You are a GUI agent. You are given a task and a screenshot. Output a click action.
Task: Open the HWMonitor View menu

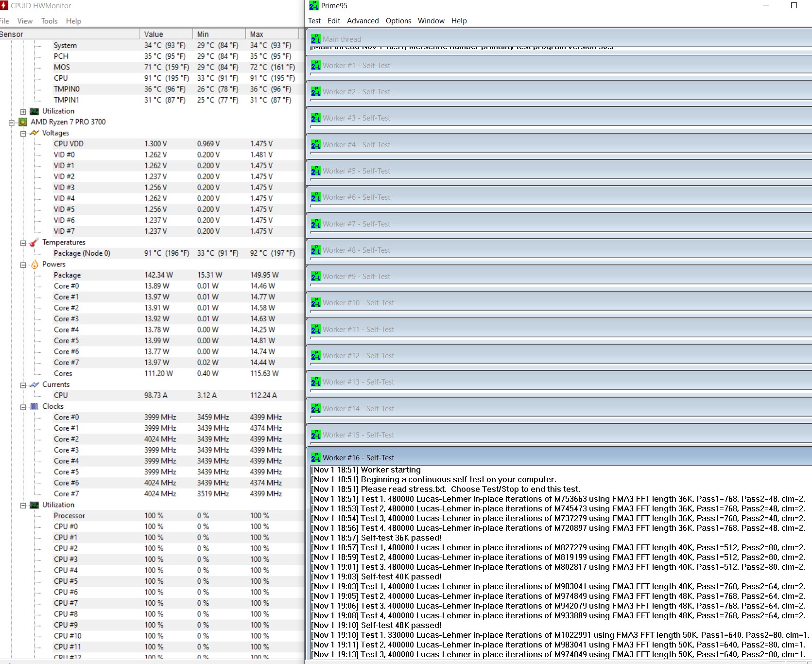click(x=25, y=21)
